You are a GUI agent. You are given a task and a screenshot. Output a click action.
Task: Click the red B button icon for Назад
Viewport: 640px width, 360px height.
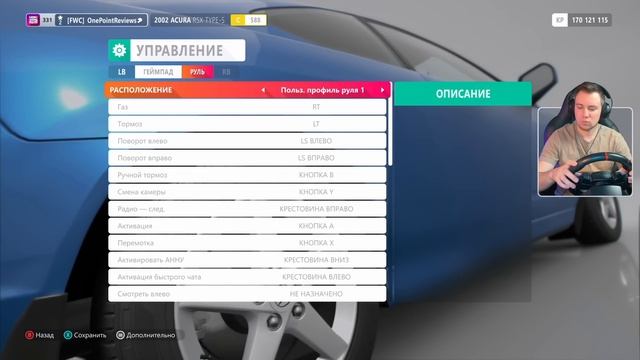[x=29, y=335]
